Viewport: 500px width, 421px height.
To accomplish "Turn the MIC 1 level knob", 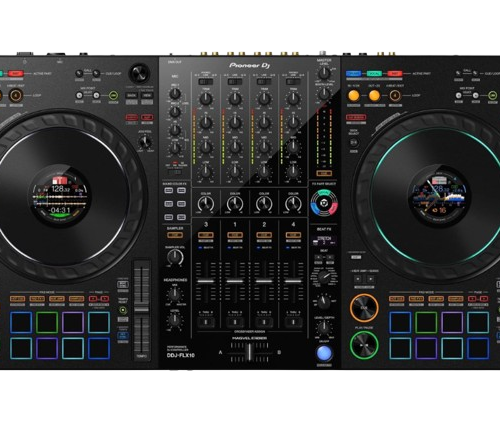I will 175,94.
